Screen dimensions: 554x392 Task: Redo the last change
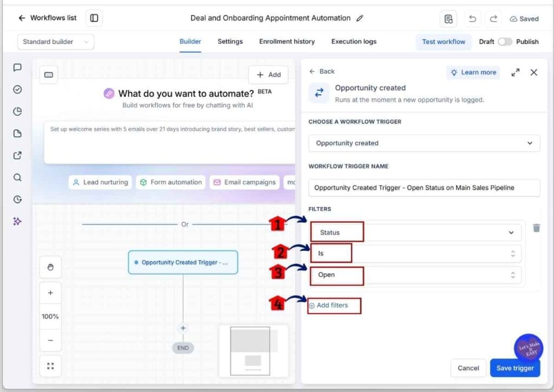pos(493,19)
